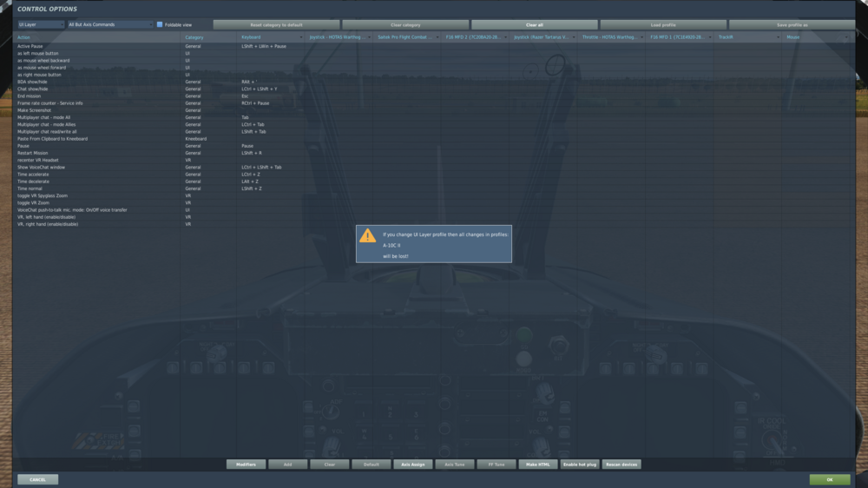
Task: Select Multiplayer chat - mode All row
Action: click(433, 117)
